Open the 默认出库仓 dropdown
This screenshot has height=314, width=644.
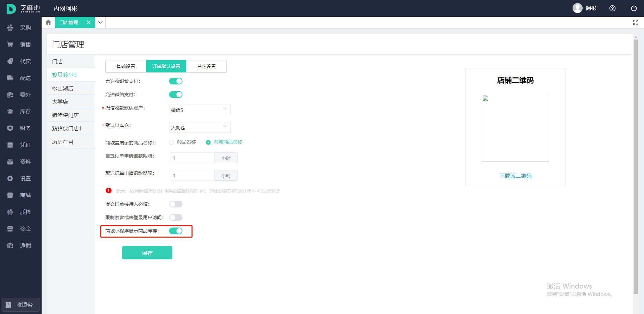point(200,127)
